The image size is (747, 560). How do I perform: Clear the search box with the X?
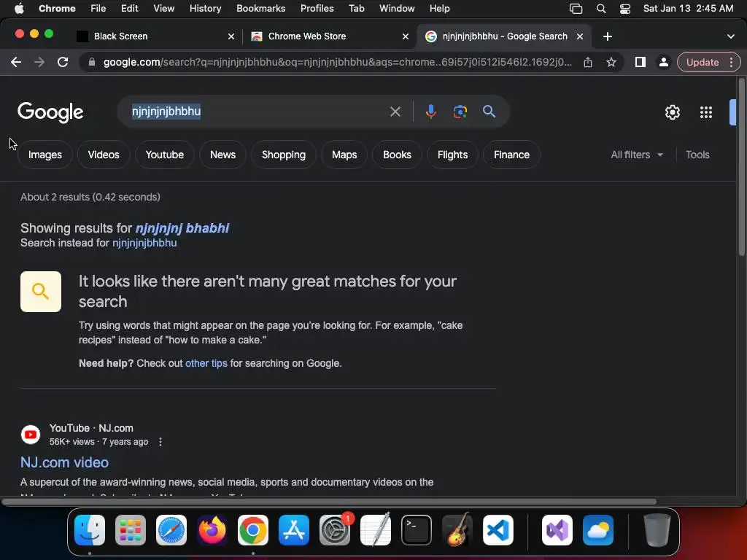coord(395,112)
